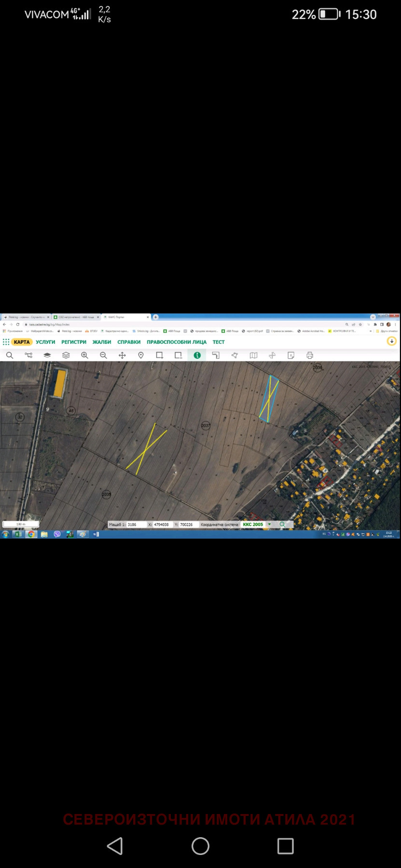Click the zoom in magnifier icon
The image size is (401, 868).
pyautogui.click(x=84, y=355)
